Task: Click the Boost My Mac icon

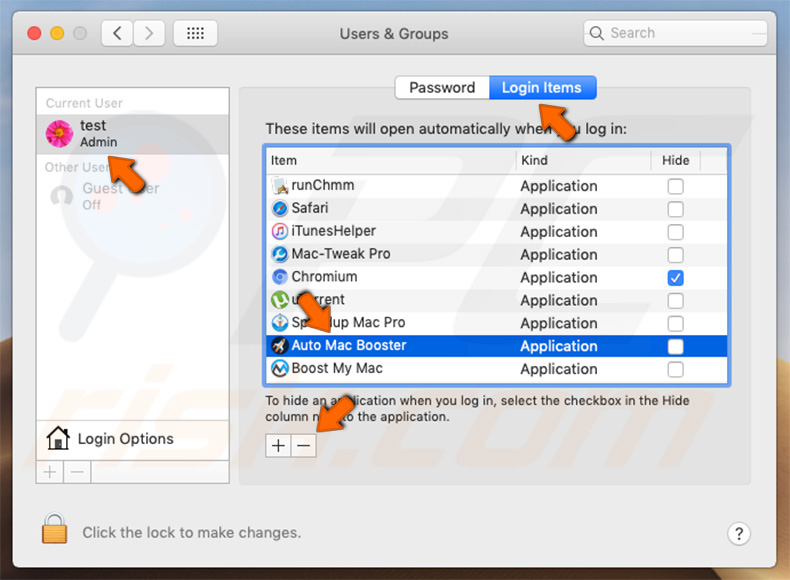Action: [280, 368]
